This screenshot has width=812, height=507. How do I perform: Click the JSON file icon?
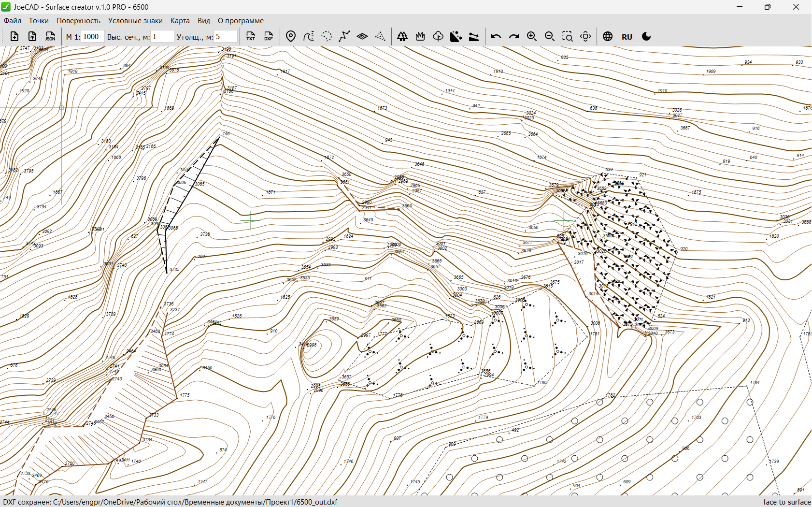(50, 37)
